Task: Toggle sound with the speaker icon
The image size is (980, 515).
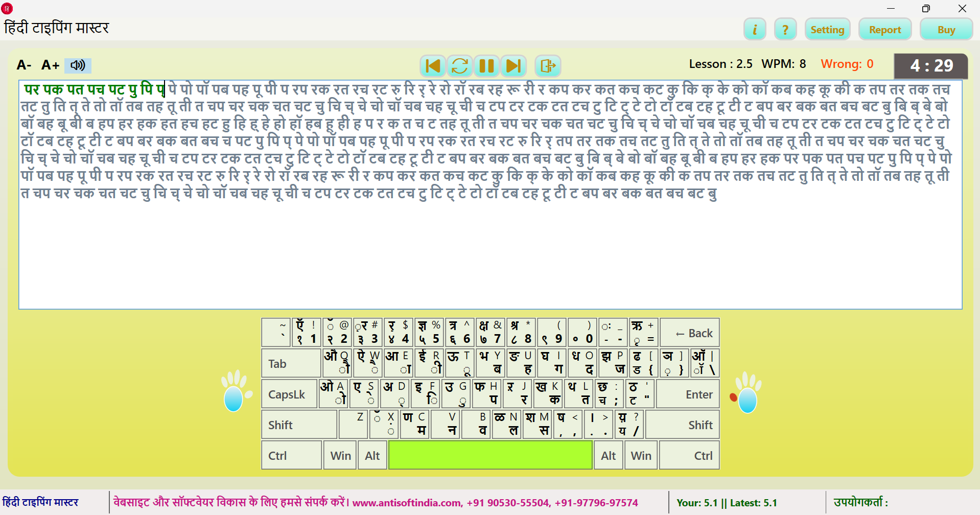Action: [x=78, y=65]
